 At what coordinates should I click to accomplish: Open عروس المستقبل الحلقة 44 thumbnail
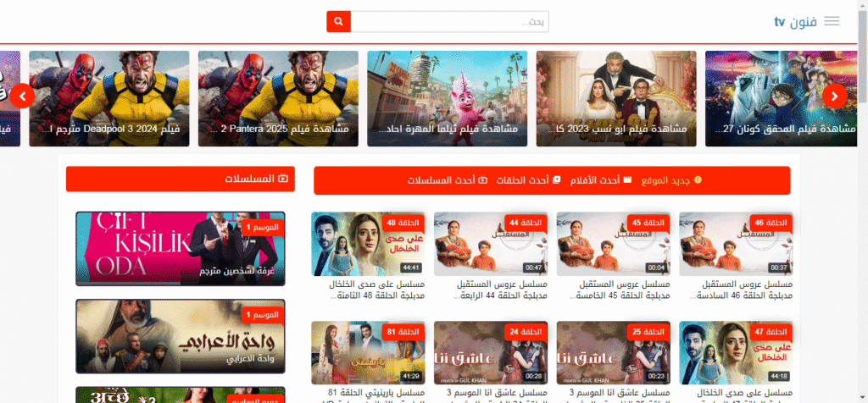click(491, 244)
